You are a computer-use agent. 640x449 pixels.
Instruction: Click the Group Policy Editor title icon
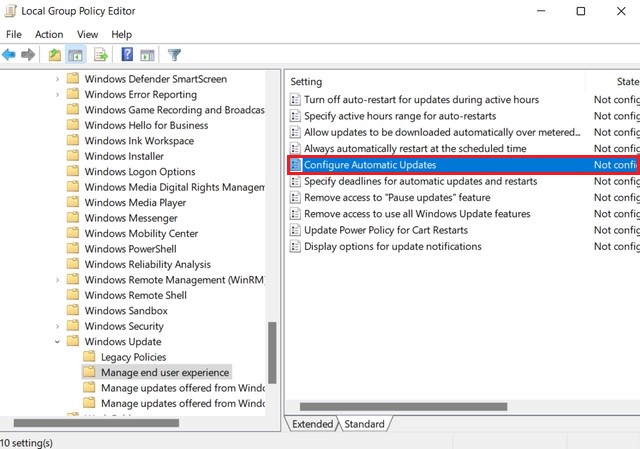(10, 11)
